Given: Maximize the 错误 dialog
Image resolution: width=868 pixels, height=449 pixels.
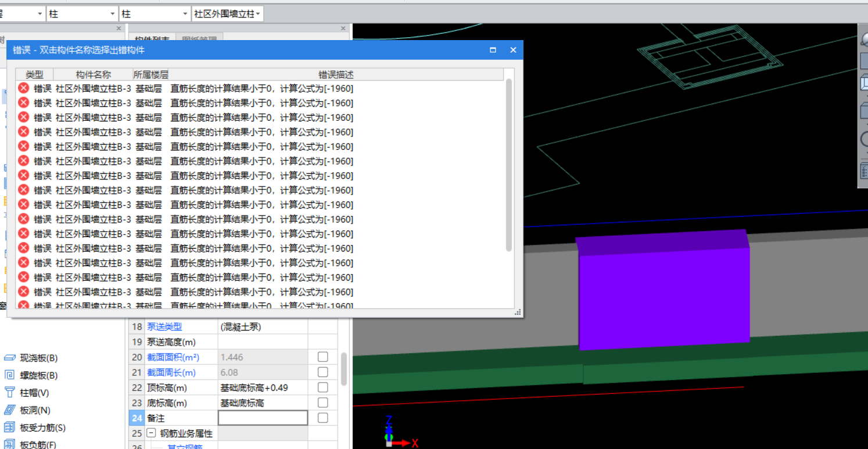Looking at the screenshot, I should tap(493, 50).
